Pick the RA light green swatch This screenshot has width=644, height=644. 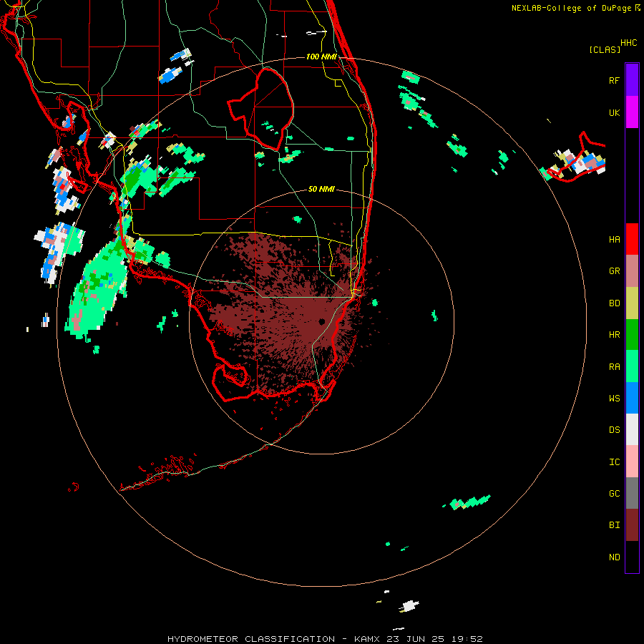pyautogui.click(x=632, y=366)
